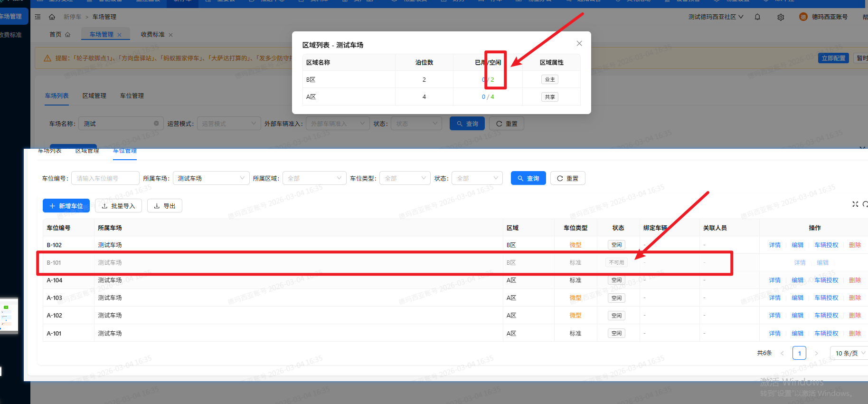Delete parking space B-102
Screen dimensions: 868x404
[x=855, y=245]
